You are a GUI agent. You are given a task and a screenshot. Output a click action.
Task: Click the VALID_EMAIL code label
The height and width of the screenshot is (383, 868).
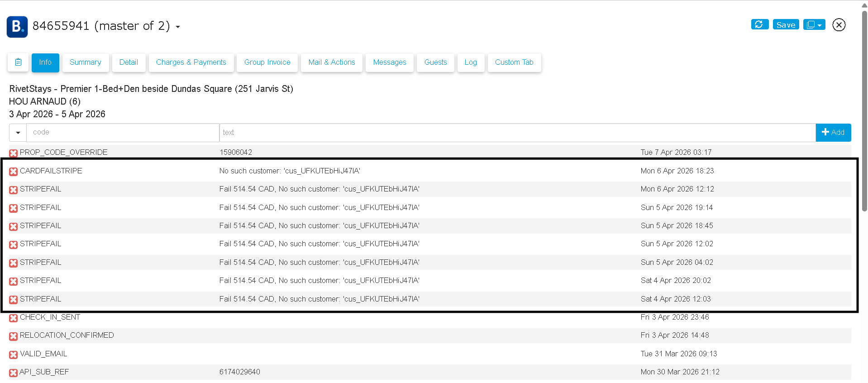click(43, 354)
